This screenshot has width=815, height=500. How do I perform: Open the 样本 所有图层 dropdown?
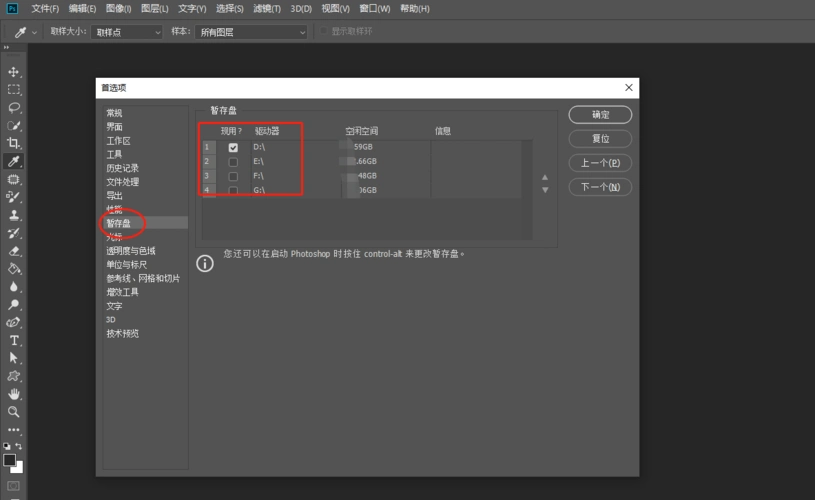(251, 32)
